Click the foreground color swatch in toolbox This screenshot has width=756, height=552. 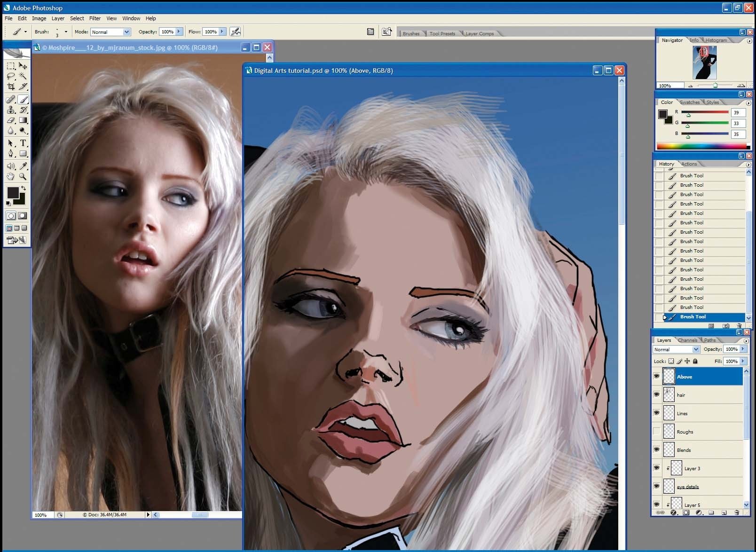coord(13,192)
